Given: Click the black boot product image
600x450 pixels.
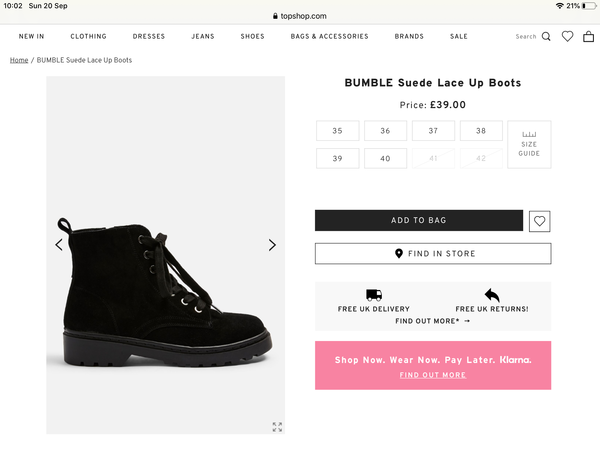Looking at the screenshot, I should point(166,255).
